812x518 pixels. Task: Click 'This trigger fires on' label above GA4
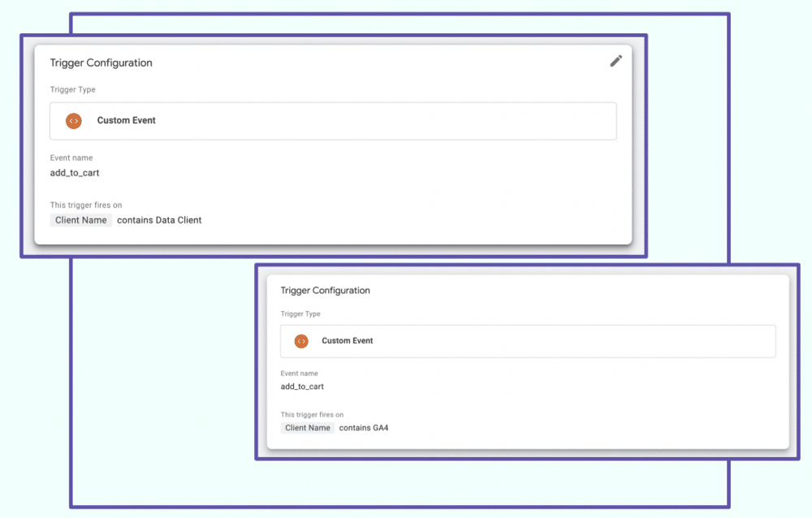pyautogui.click(x=312, y=414)
